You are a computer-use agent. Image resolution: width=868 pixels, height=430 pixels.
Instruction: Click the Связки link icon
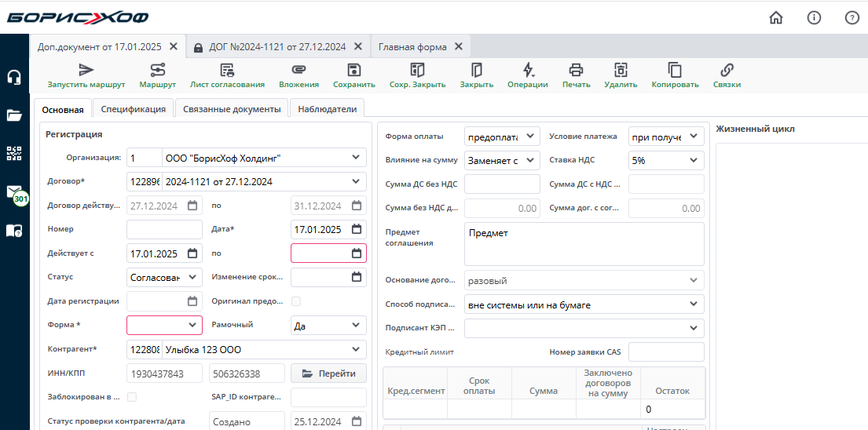pos(727,70)
